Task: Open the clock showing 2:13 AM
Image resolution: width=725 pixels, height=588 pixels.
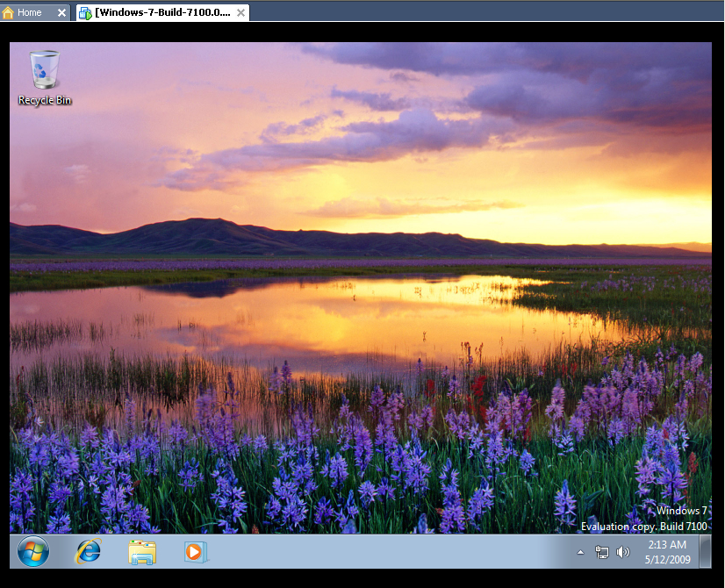Action: (x=667, y=552)
